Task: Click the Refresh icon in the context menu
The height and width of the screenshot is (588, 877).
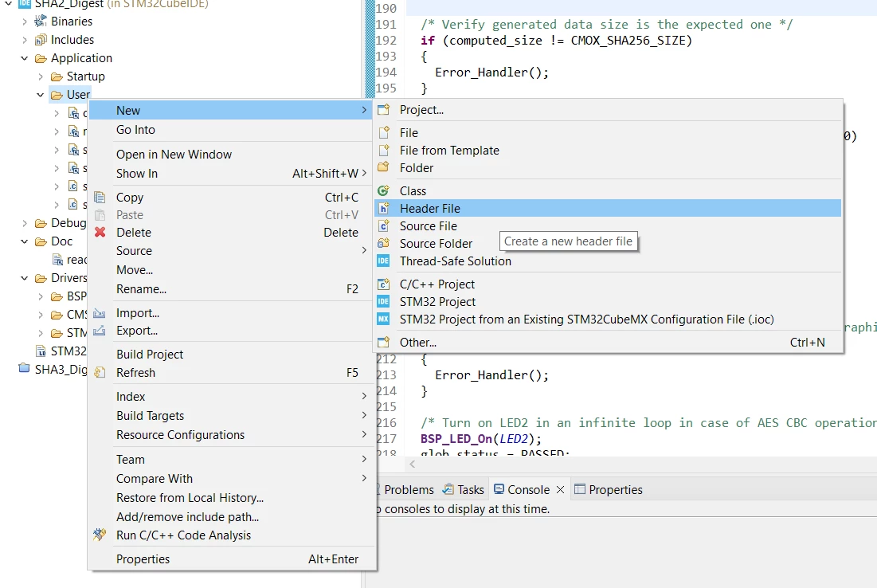Action: tap(100, 372)
